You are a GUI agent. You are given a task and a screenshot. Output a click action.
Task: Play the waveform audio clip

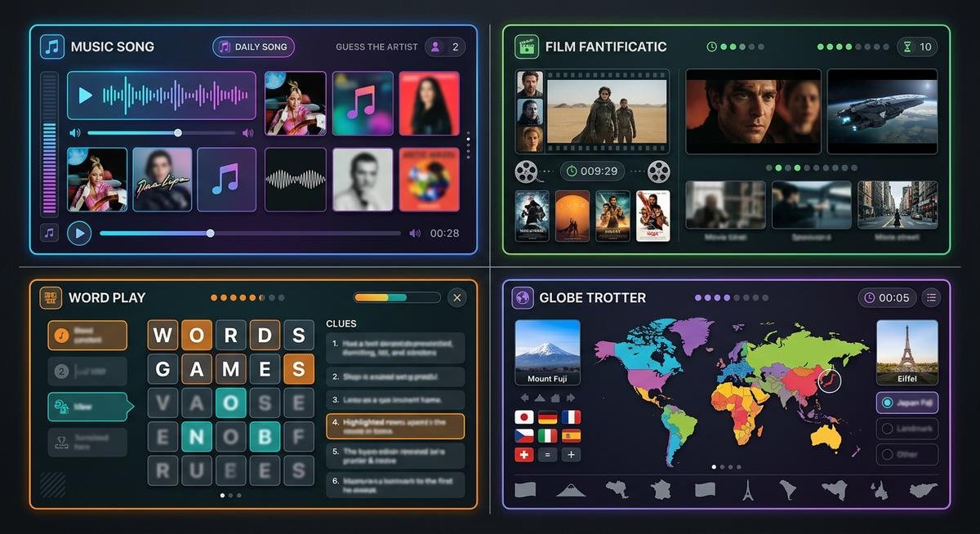pos(85,96)
